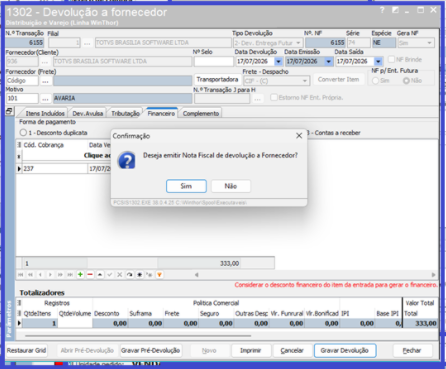The width and height of the screenshot is (446, 369).
Task: Click Fechar button
Action: [412, 350]
